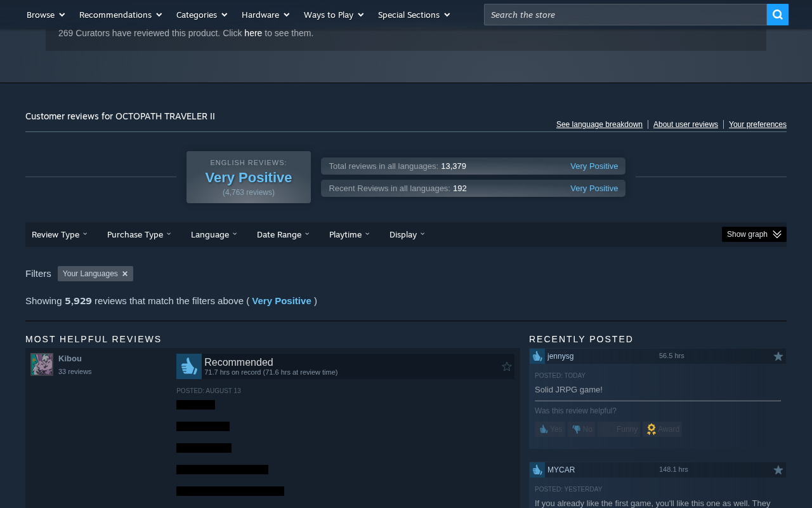
Task: Open the Review Type filter dropdown
Action: coord(60,234)
